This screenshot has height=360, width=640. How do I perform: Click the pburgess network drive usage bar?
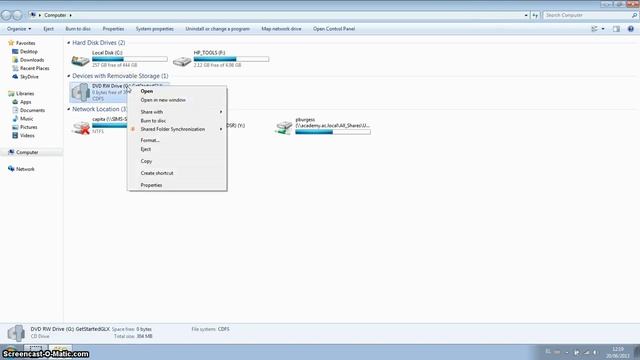[333, 132]
